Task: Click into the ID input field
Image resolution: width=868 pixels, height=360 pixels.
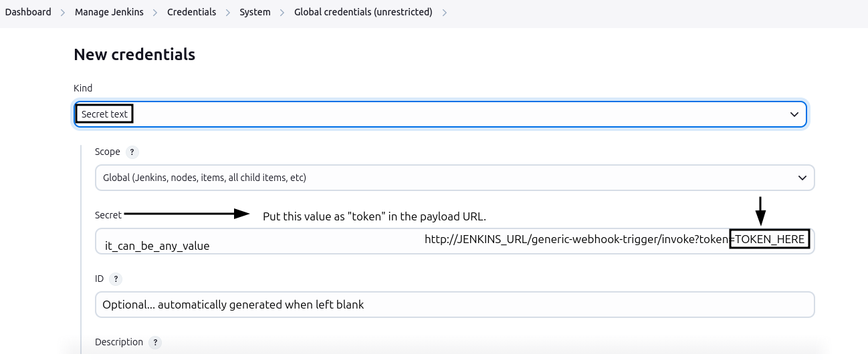Action: tap(455, 305)
